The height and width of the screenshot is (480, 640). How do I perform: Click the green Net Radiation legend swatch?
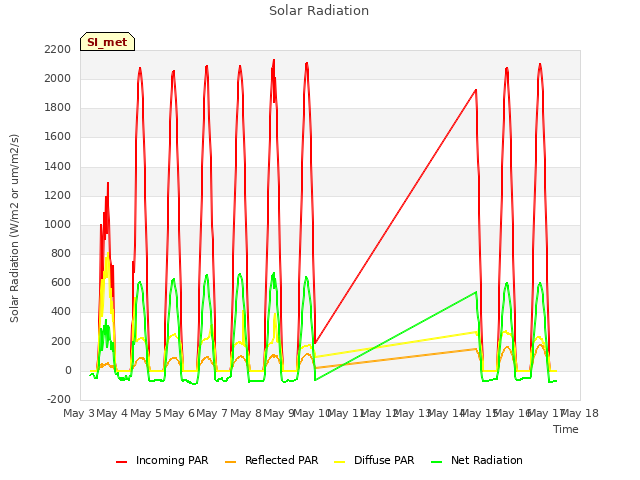(x=437, y=462)
